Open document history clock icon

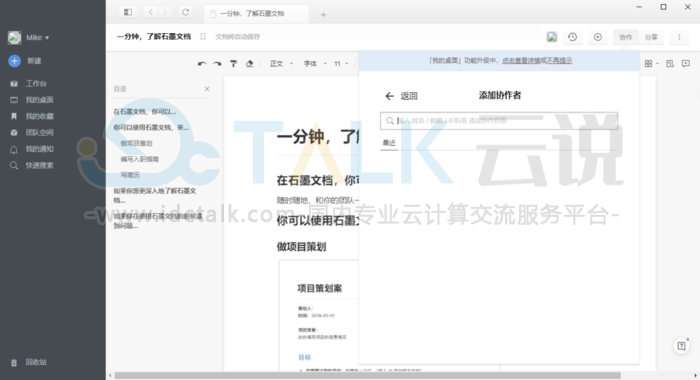click(x=572, y=37)
